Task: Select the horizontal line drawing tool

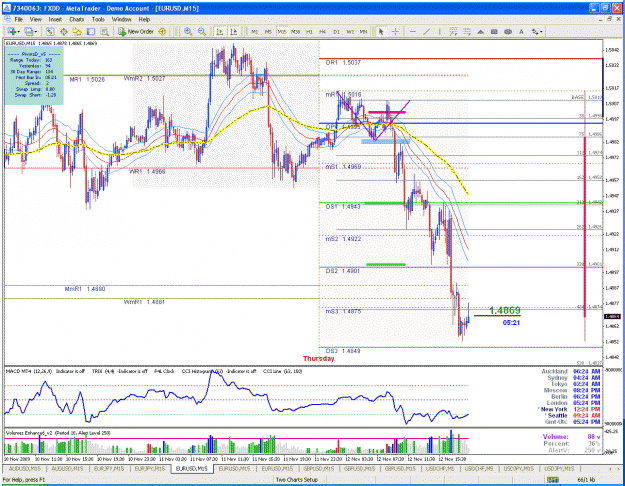Action: [x=413, y=31]
